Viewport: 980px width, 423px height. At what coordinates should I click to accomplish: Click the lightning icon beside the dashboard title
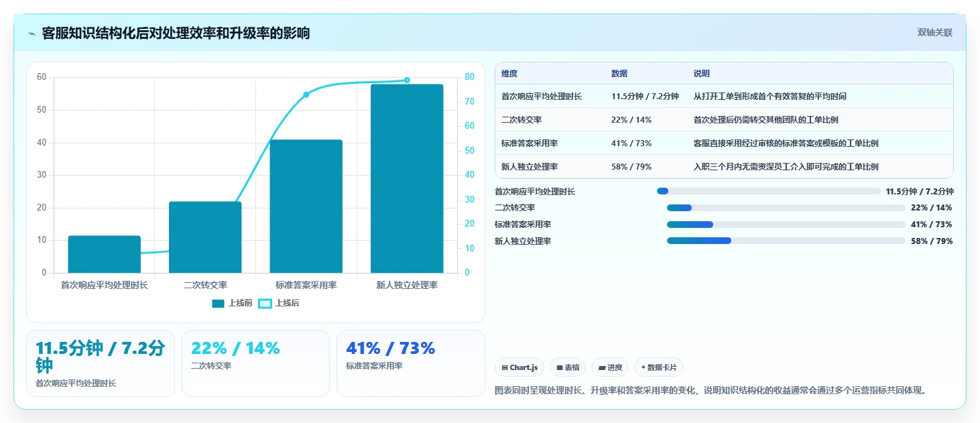click(x=32, y=34)
